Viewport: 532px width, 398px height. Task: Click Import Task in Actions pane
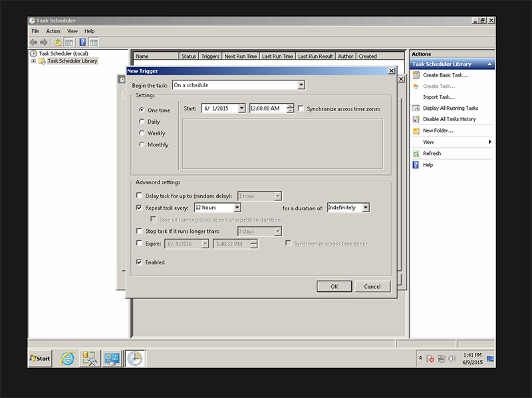coord(439,97)
